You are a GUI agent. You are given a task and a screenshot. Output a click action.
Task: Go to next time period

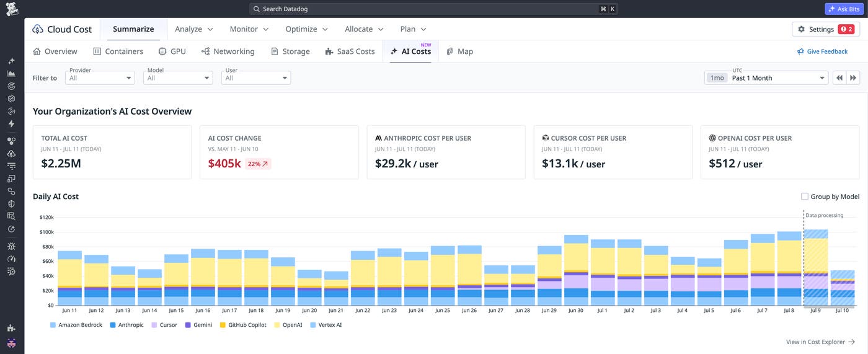[x=853, y=77]
